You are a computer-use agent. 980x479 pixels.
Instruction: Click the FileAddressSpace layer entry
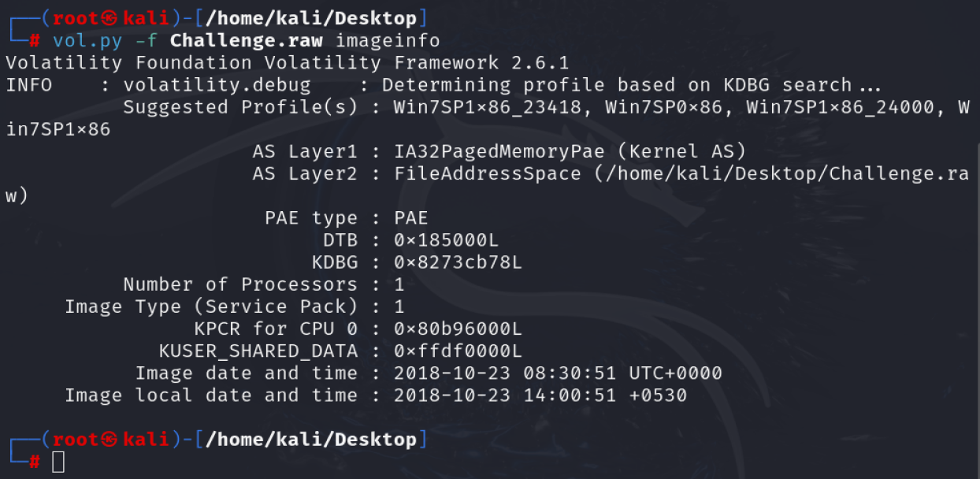click(x=488, y=173)
